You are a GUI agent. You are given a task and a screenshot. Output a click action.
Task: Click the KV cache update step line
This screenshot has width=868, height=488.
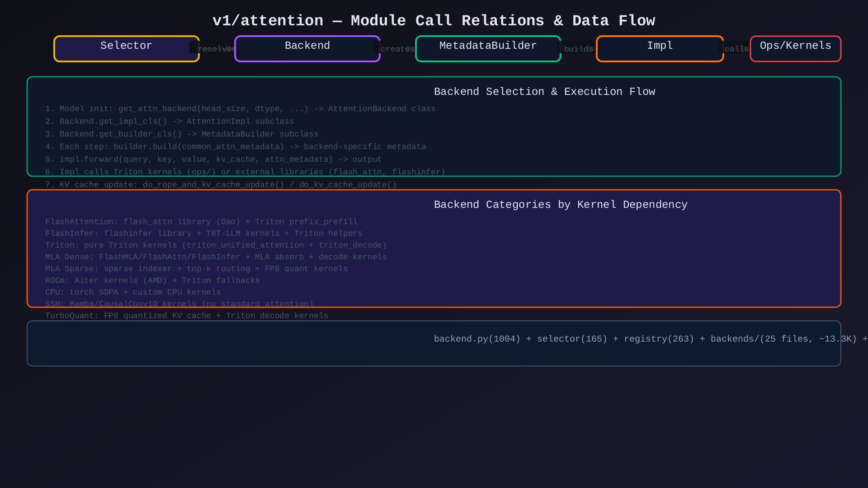[x=221, y=185]
